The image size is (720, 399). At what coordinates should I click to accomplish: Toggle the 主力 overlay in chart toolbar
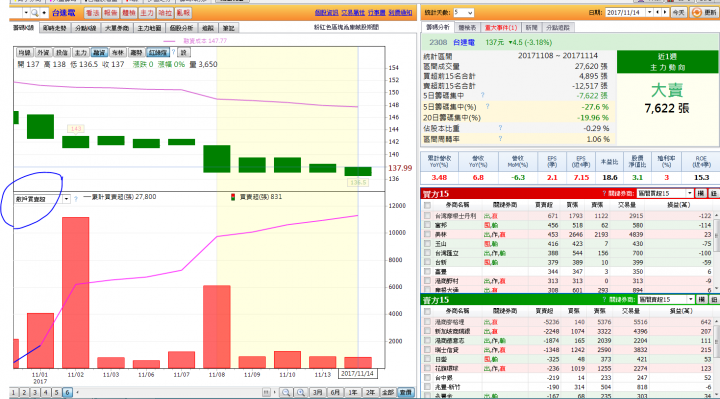(80, 52)
